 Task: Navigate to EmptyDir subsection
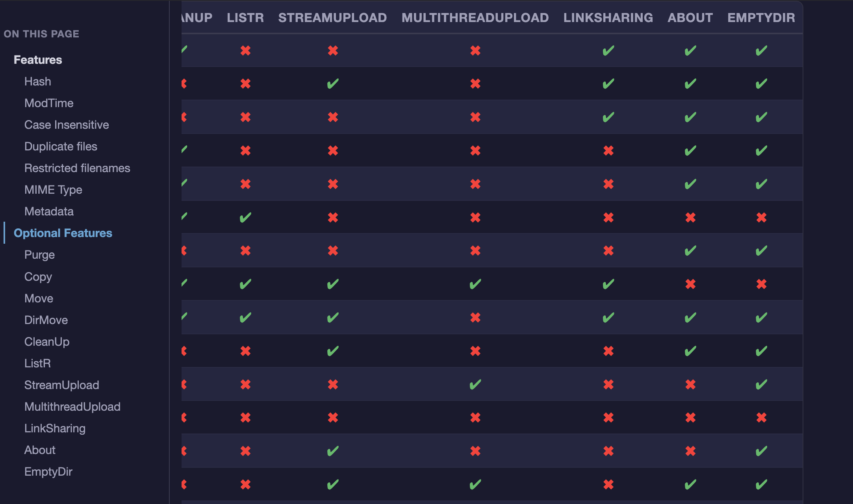tap(48, 472)
